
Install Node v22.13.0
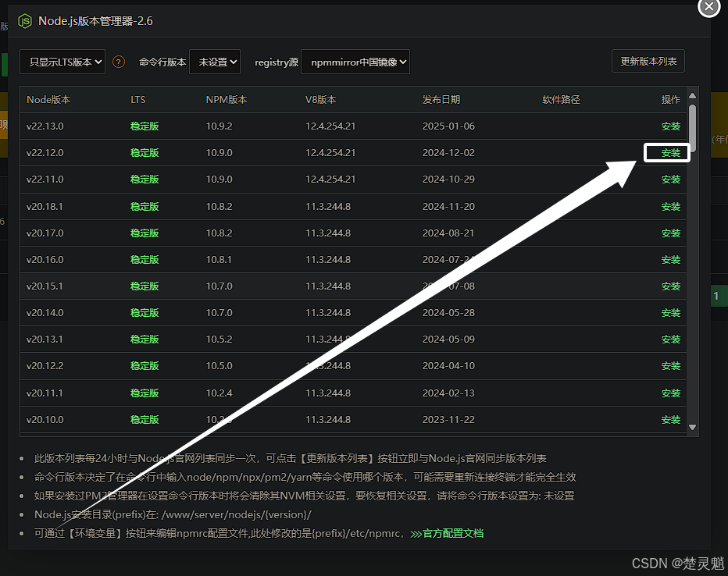(x=670, y=126)
